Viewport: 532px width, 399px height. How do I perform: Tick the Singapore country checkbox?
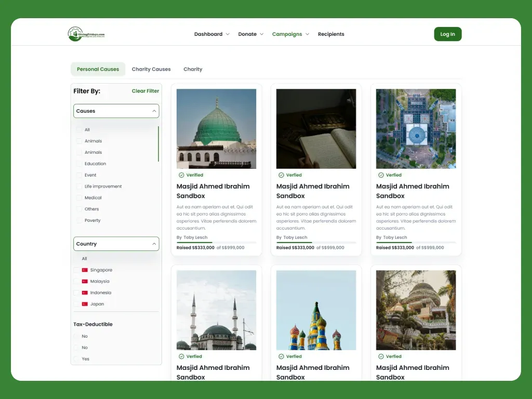tap(76, 270)
